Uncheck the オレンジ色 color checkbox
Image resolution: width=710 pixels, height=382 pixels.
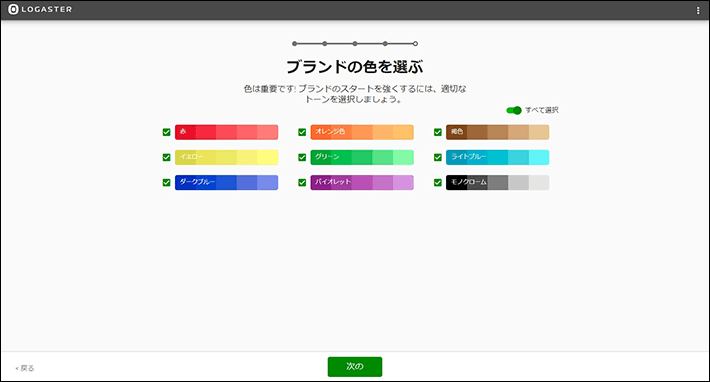(x=302, y=132)
